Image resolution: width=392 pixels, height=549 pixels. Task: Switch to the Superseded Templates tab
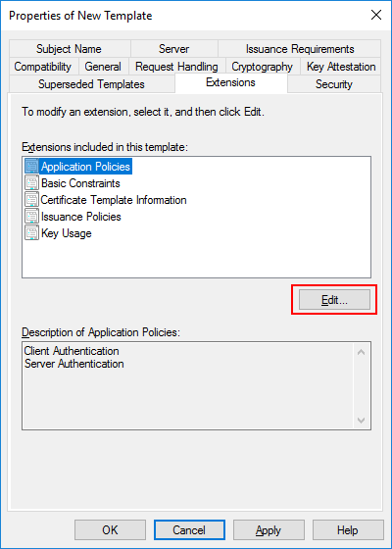pos(91,84)
